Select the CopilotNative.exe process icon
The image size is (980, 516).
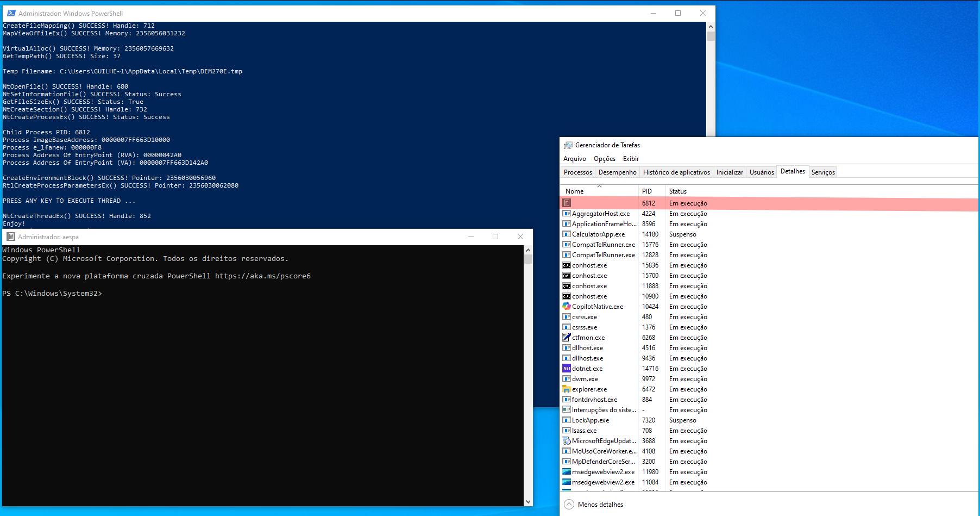[567, 306]
